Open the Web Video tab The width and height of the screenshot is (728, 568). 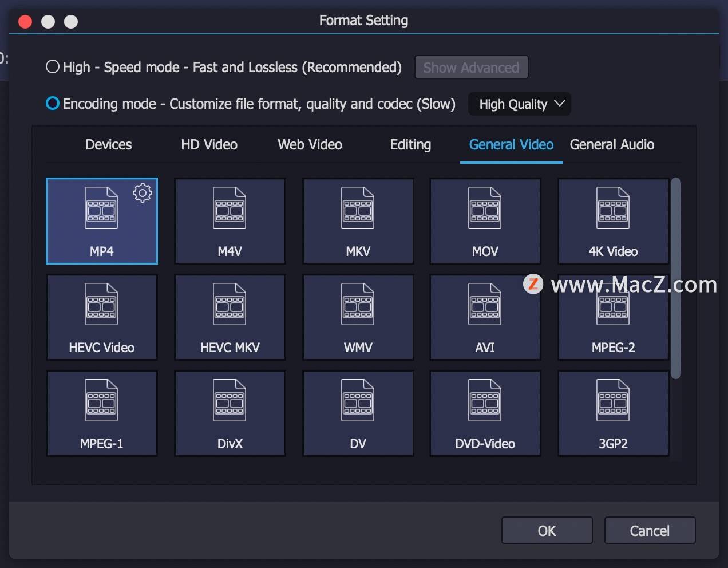tap(310, 144)
